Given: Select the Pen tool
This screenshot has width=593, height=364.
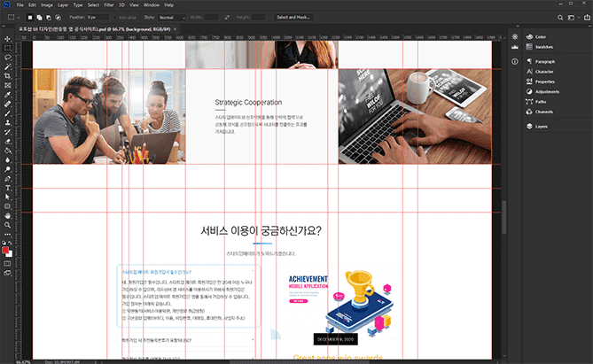Looking at the screenshot, I should [7, 178].
